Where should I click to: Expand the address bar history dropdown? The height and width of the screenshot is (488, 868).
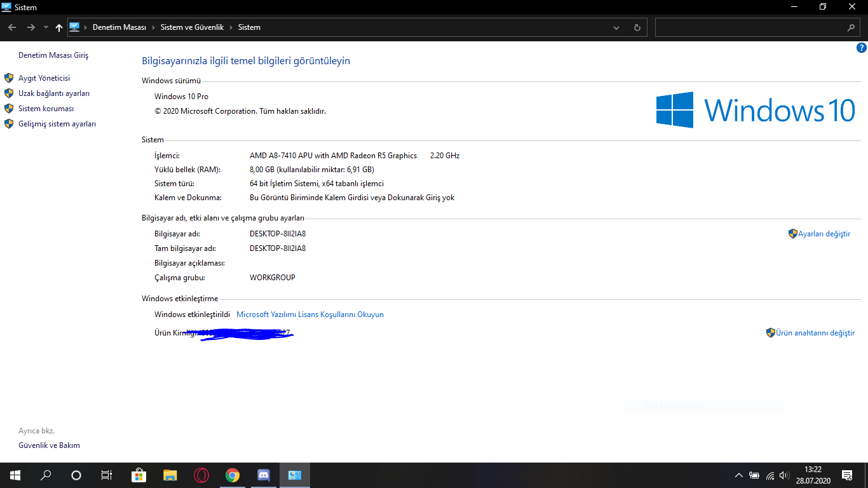(x=616, y=27)
